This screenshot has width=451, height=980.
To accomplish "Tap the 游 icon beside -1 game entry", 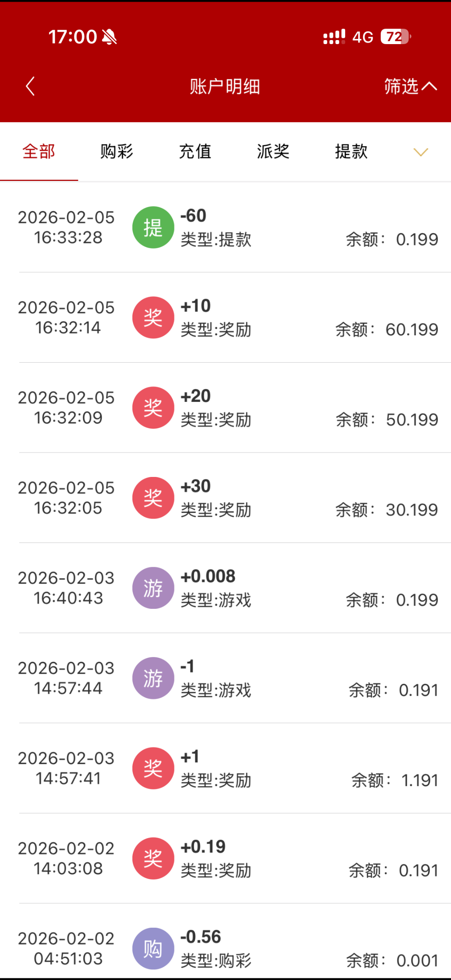I will pyautogui.click(x=153, y=678).
